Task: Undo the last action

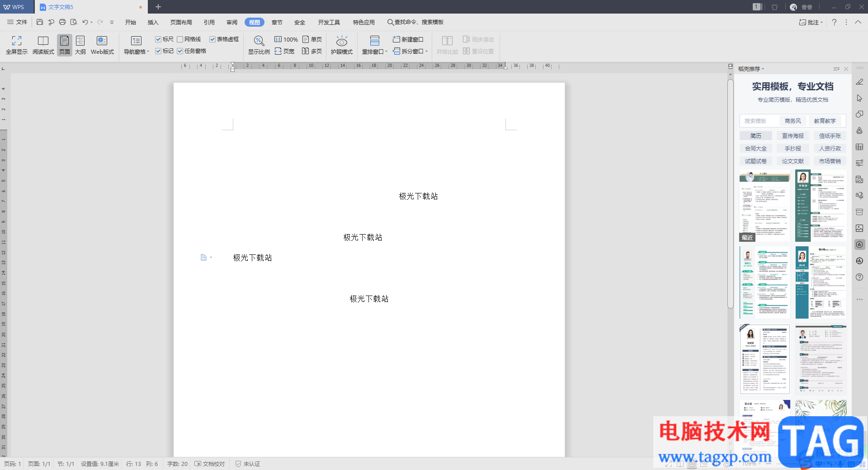Action: [85, 22]
